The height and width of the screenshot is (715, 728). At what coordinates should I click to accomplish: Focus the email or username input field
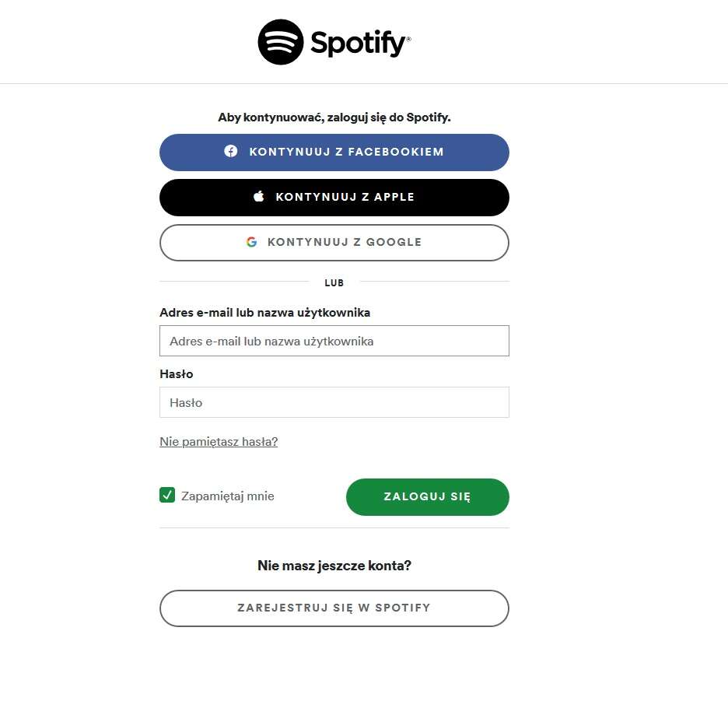tap(334, 341)
